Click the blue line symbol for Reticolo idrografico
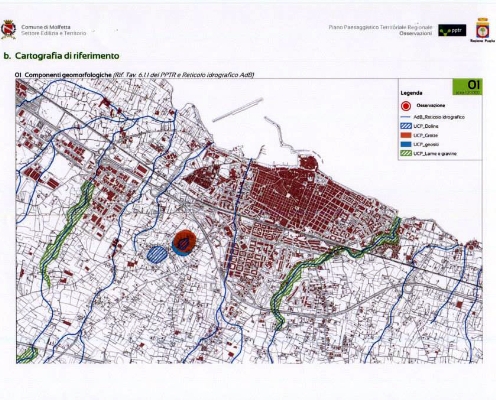This screenshot has width=496, height=400. click(405, 117)
